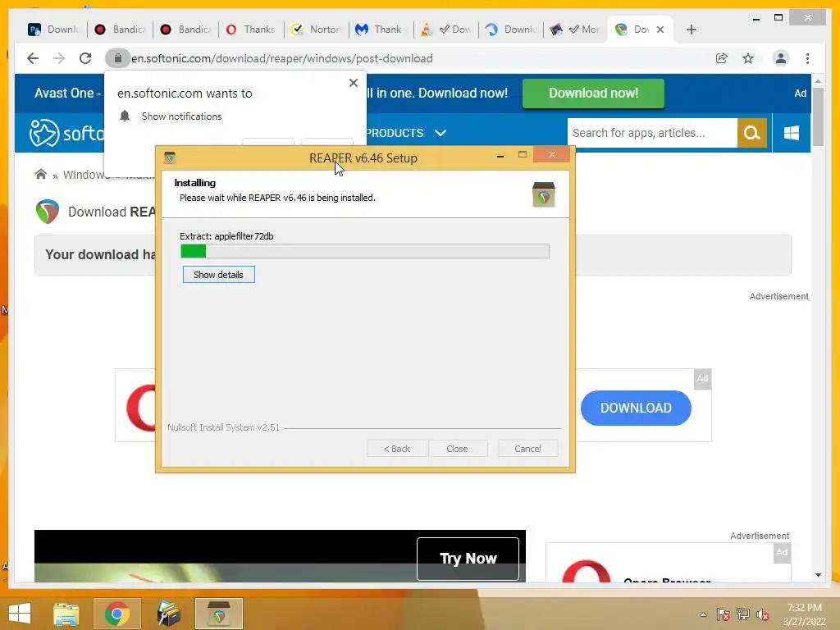Share this page icon in address bar
Image resolution: width=840 pixels, height=630 pixels.
tap(722, 58)
